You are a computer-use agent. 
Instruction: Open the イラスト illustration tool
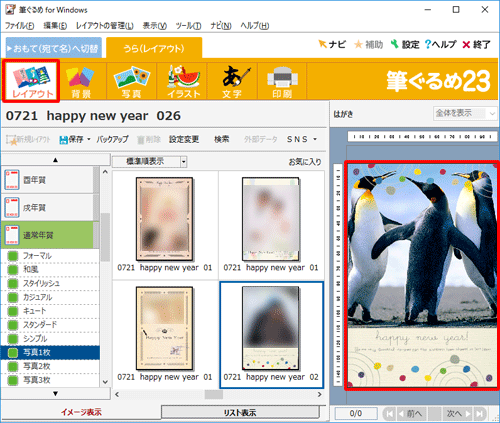183,82
